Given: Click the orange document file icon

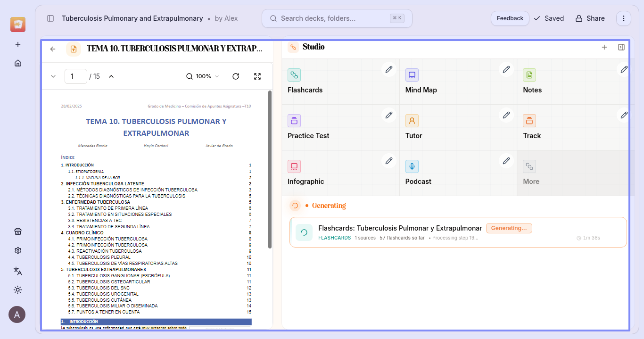Looking at the screenshot, I should coord(74,49).
